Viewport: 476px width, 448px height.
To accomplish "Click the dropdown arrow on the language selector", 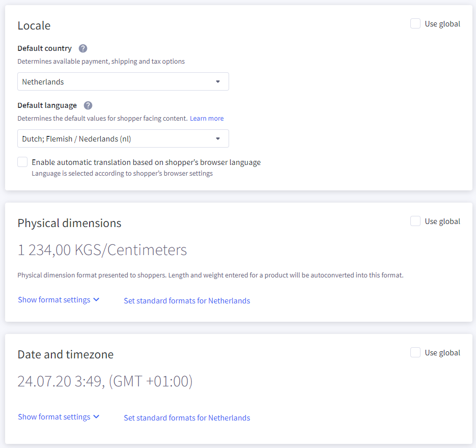I will (218, 138).
